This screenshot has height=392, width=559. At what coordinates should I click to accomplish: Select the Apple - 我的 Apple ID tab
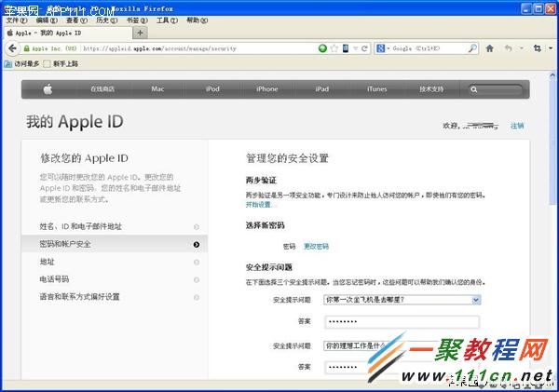point(68,33)
